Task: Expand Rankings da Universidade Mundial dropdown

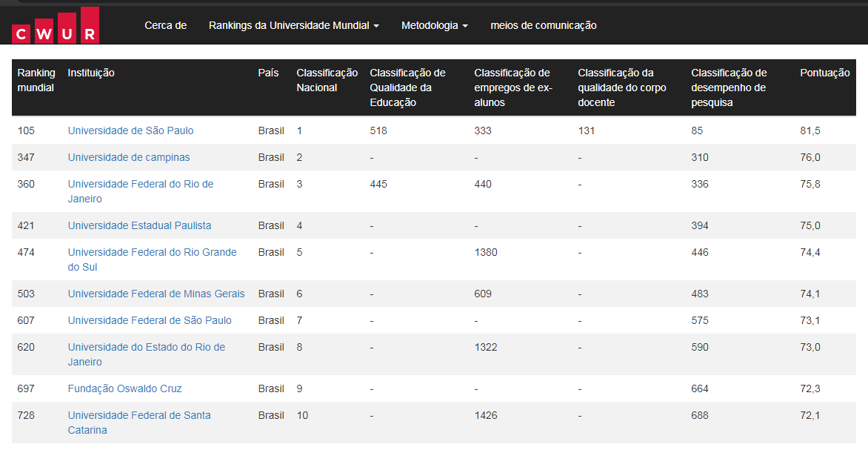Action: tap(293, 25)
